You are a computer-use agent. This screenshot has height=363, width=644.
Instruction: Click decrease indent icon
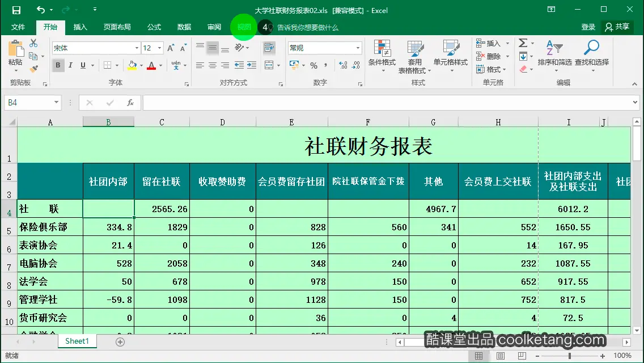tap(239, 65)
